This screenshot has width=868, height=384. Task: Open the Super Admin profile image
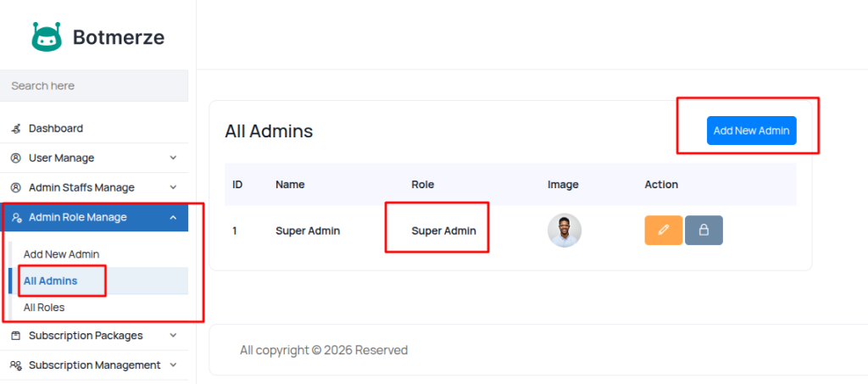tap(564, 231)
